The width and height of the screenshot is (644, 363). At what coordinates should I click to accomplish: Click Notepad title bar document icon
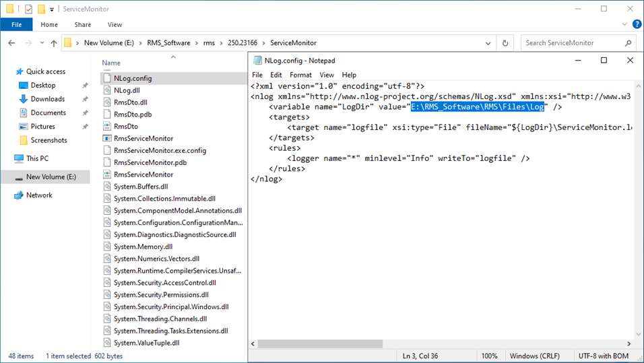(x=257, y=61)
